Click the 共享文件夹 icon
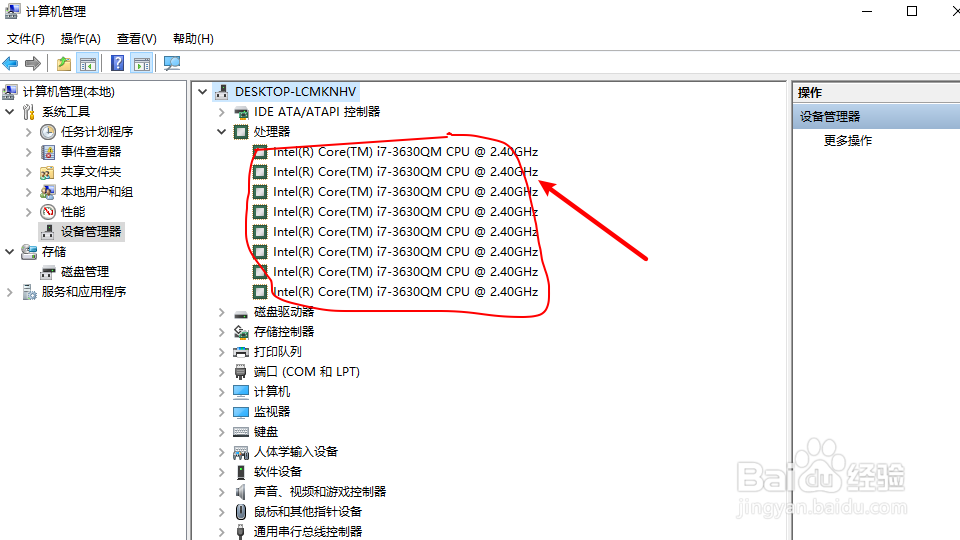The image size is (960, 540). tap(48, 172)
